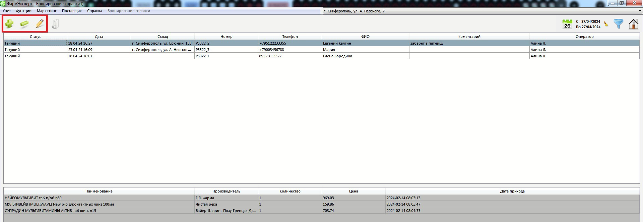
Task: Click the Телефон column header
Action: click(290, 37)
